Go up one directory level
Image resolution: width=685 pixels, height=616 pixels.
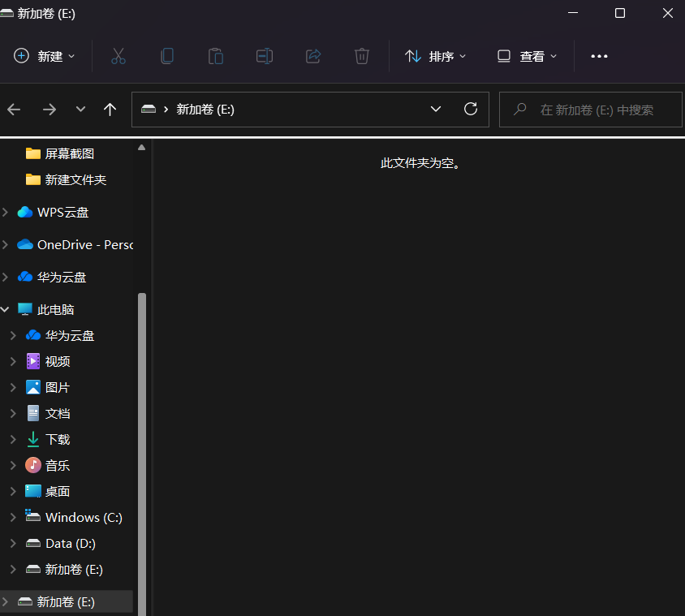pyautogui.click(x=110, y=110)
